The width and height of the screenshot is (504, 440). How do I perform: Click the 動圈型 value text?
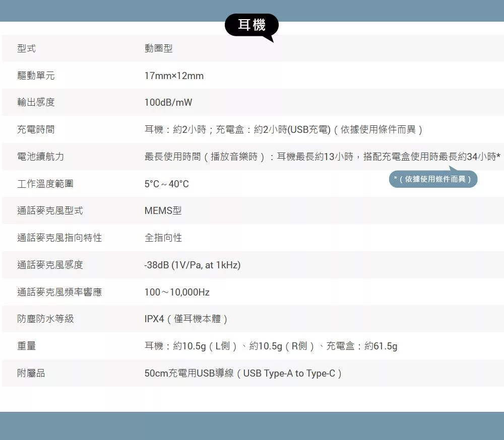[x=158, y=48]
